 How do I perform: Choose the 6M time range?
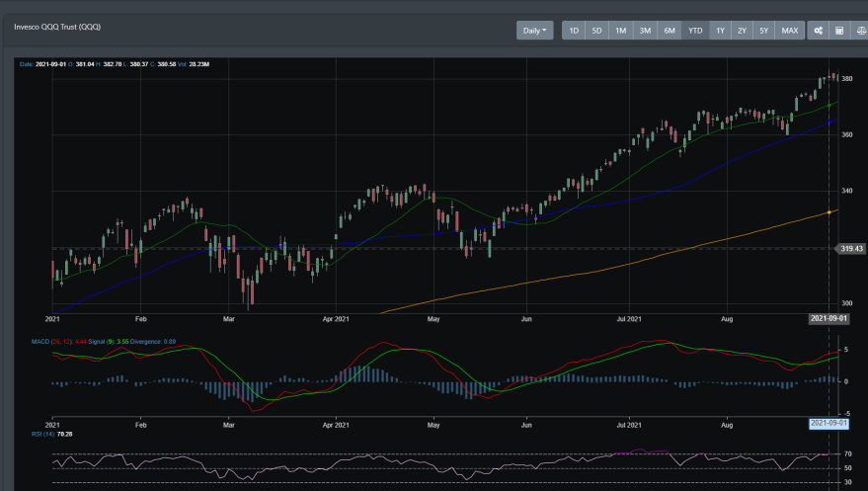tap(670, 31)
